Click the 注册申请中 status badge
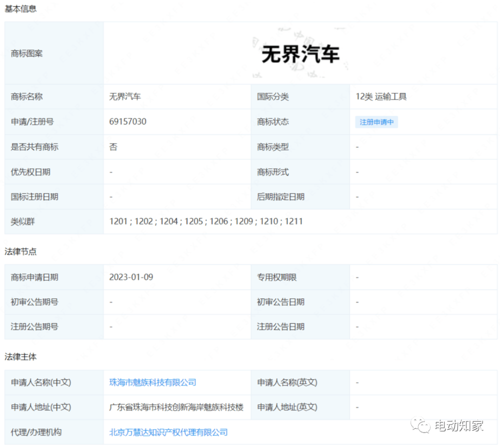500x448 pixels. [x=376, y=122]
